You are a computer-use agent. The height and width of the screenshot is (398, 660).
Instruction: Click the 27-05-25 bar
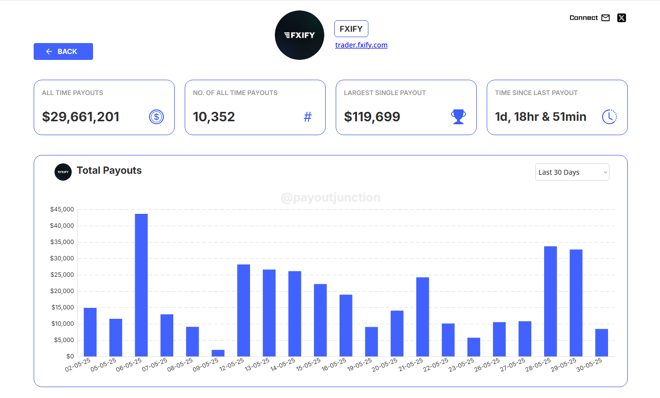click(x=525, y=339)
